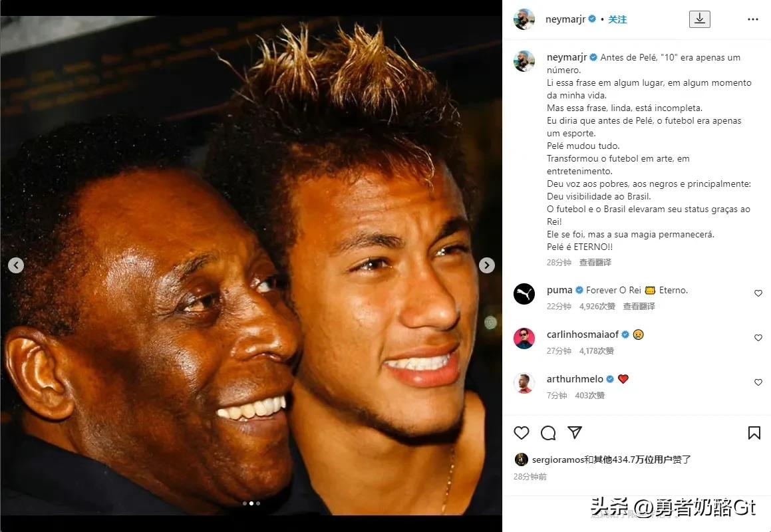Share the post with the paper plane icon

(x=575, y=432)
